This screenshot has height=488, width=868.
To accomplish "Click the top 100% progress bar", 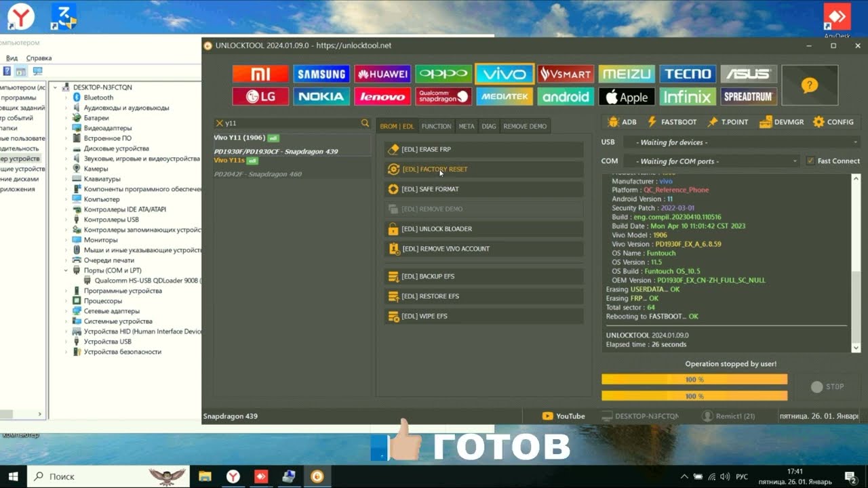I will click(x=694, y=380).
